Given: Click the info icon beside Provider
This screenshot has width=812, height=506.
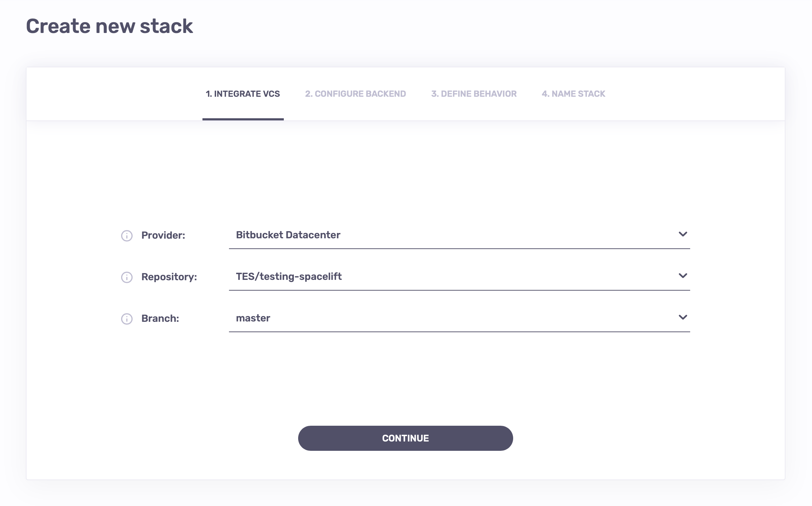Looking at the screenshot, I should (x=126, y=235).
